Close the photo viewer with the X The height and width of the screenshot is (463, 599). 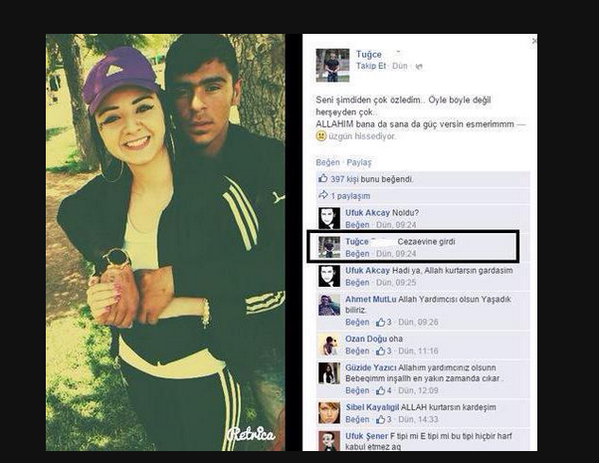(534, 40)
